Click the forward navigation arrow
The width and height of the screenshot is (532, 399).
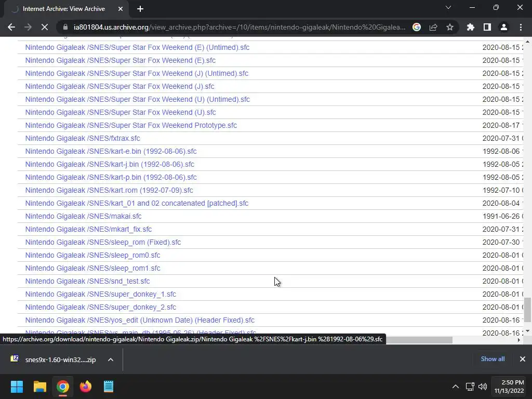(x=28, y=27)
